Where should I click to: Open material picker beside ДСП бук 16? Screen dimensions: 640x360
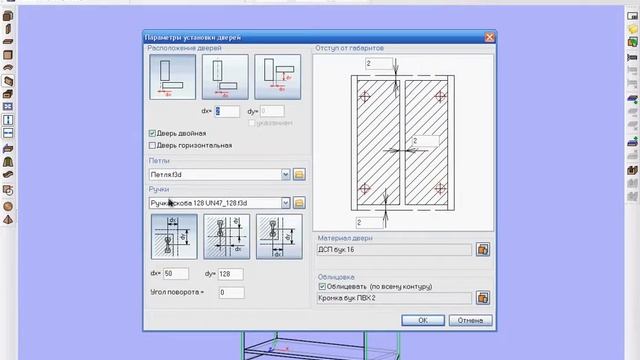point(482,249)
